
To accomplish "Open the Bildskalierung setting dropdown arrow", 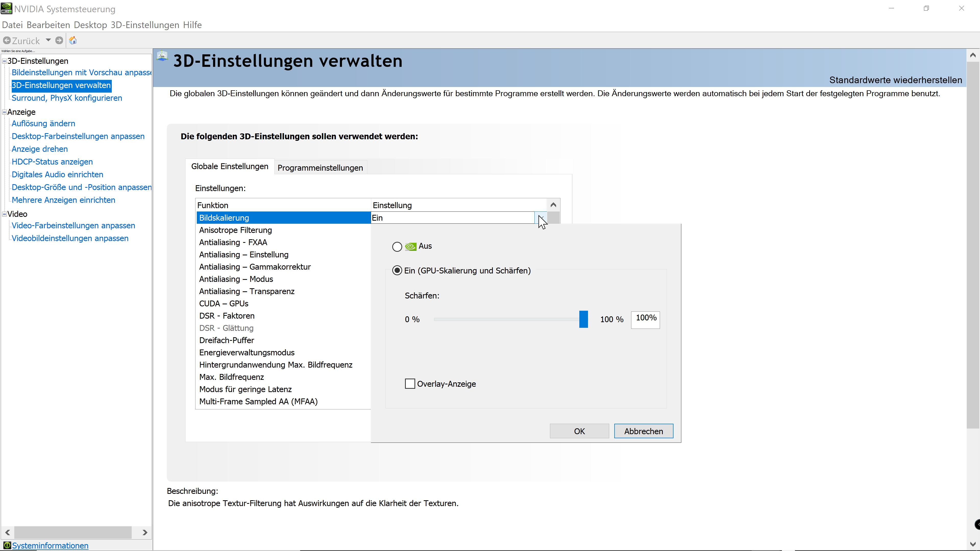I will 540,218.
